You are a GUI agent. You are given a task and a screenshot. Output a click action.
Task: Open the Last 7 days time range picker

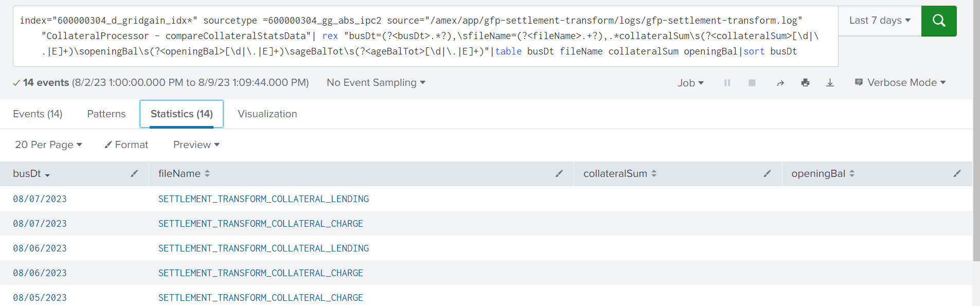click(880, 21)
